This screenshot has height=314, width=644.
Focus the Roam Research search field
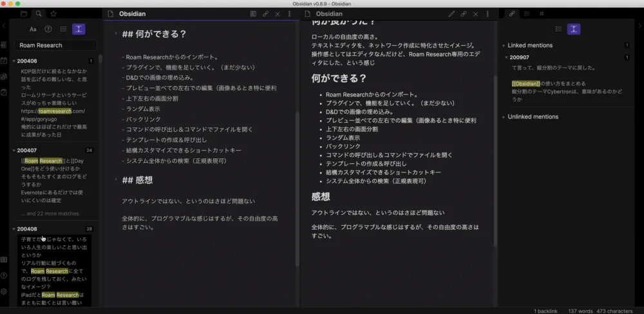point(56,45)
